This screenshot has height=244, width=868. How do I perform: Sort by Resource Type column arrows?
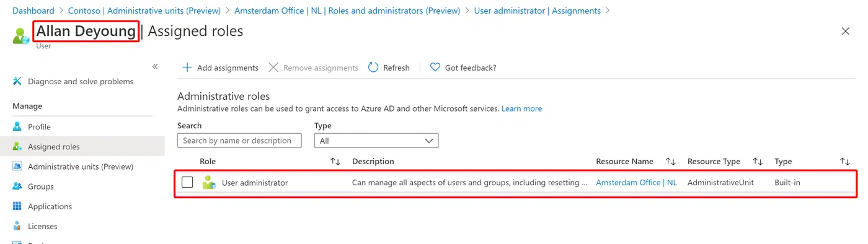758,161
